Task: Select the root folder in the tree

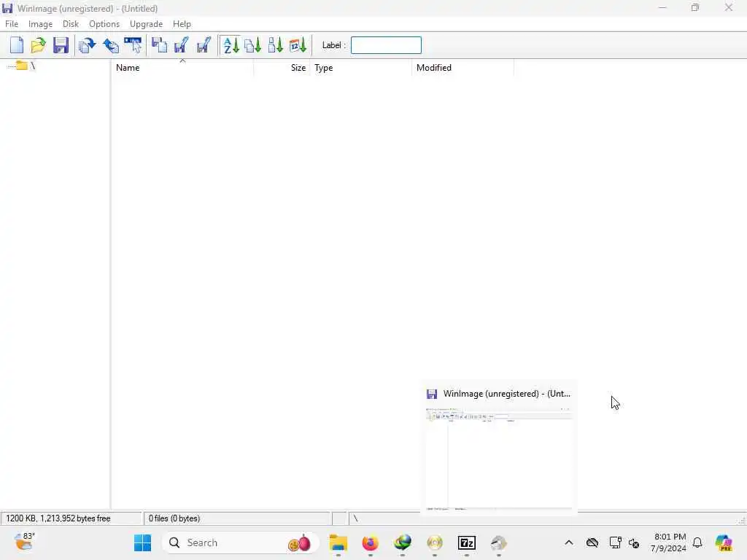Action: click(x=26, y=66)
